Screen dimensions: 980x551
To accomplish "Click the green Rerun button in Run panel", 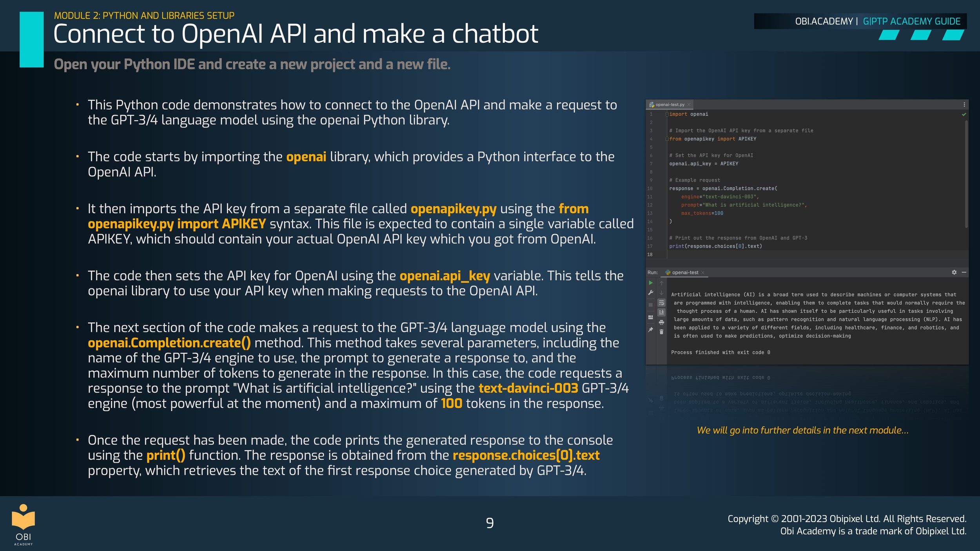I will [x=651, y=283].
